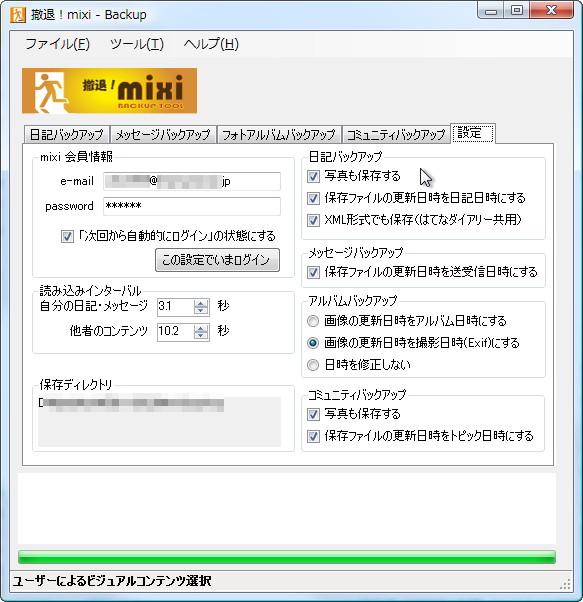Open the ファイル(F) menu
This screenshot has height=602, width=583.
coord(58,44)
